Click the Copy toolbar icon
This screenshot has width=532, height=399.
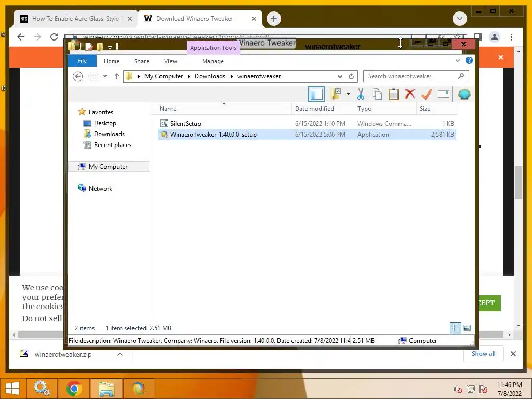pos(377,94)
